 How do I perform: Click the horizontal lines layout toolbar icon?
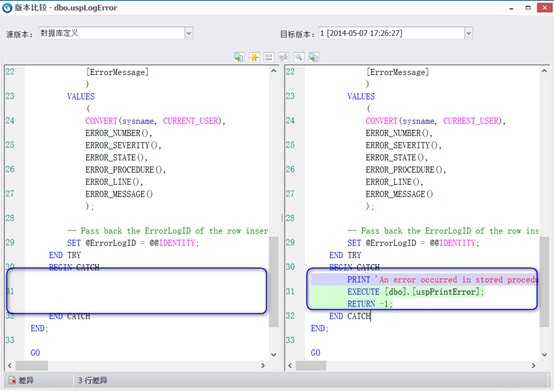(269, 57)
